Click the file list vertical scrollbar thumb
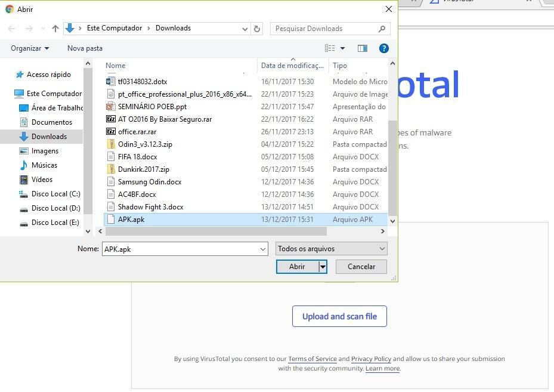The width and height of the screenshot is (554, 392). click(392, 168)
